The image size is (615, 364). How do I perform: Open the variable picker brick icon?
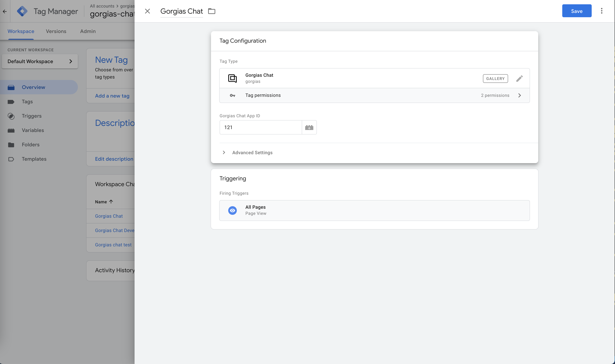309,127
